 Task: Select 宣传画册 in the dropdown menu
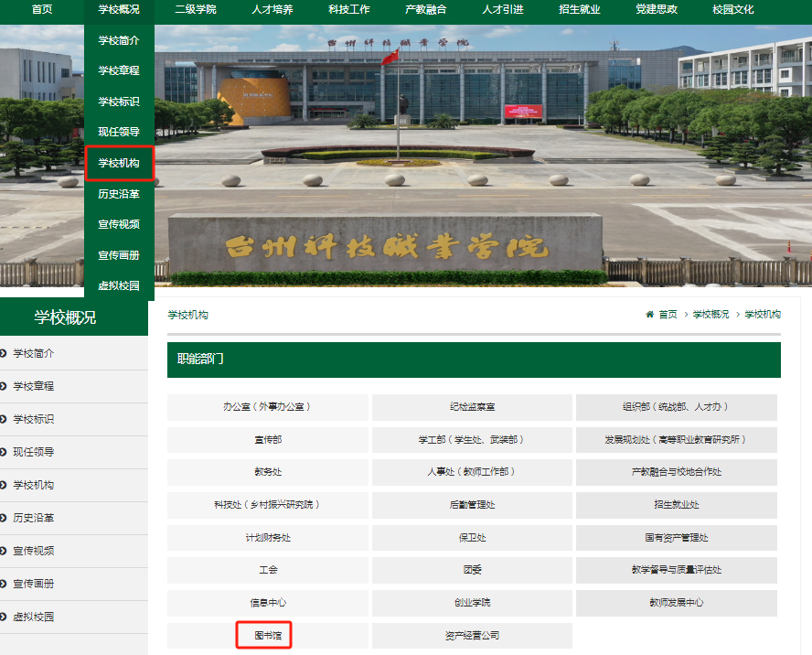click(x=119, y=255)
